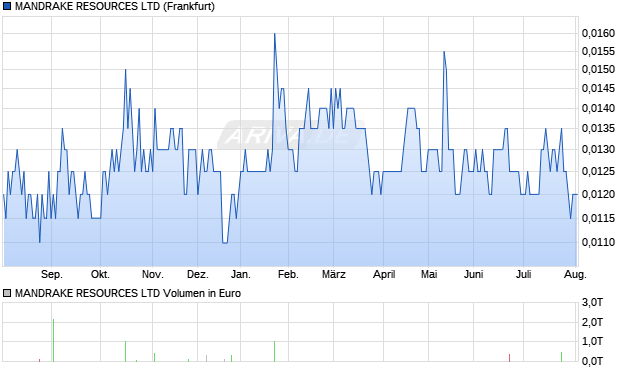Click the 0,0T volume axis label
This screenshot has height=371, width=620.
pos(592,361)
